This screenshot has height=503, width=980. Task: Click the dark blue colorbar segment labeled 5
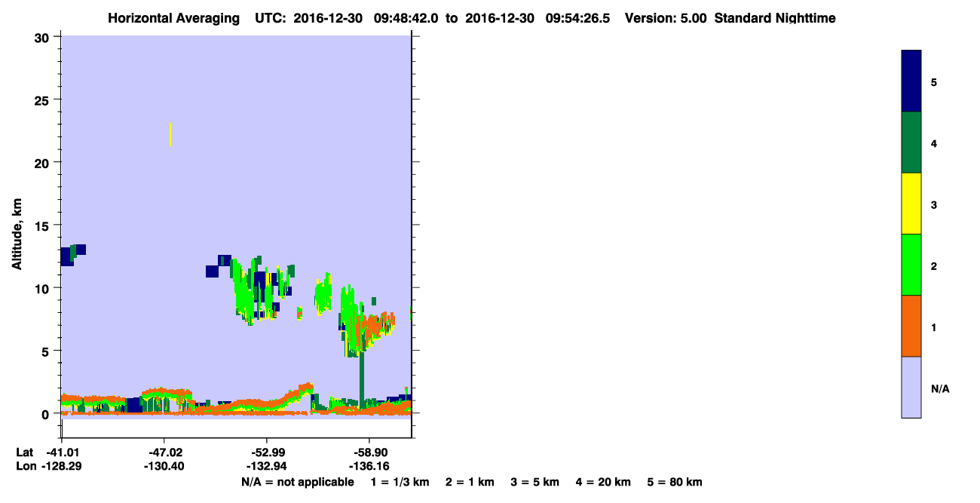pyautogui.click(x=911, y=81)
